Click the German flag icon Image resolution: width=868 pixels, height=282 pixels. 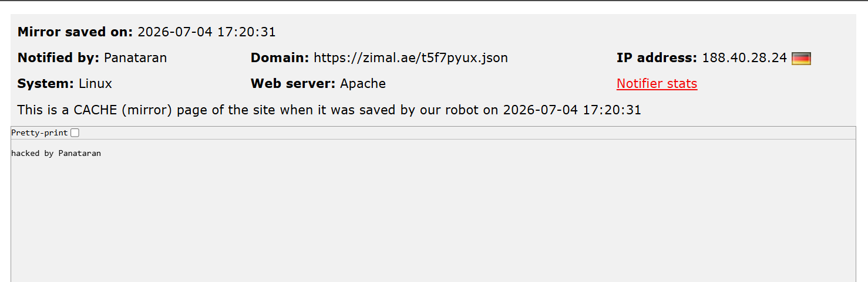tap(801, 59)
